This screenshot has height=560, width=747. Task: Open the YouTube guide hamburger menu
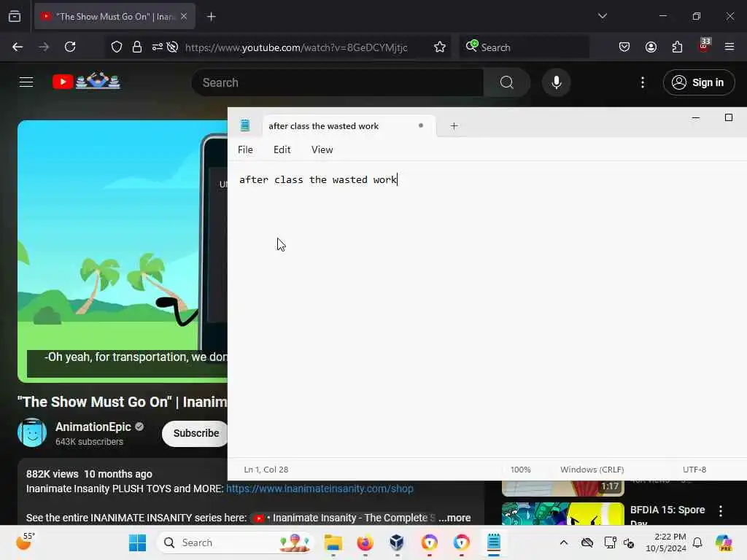(x=26, y=82)
